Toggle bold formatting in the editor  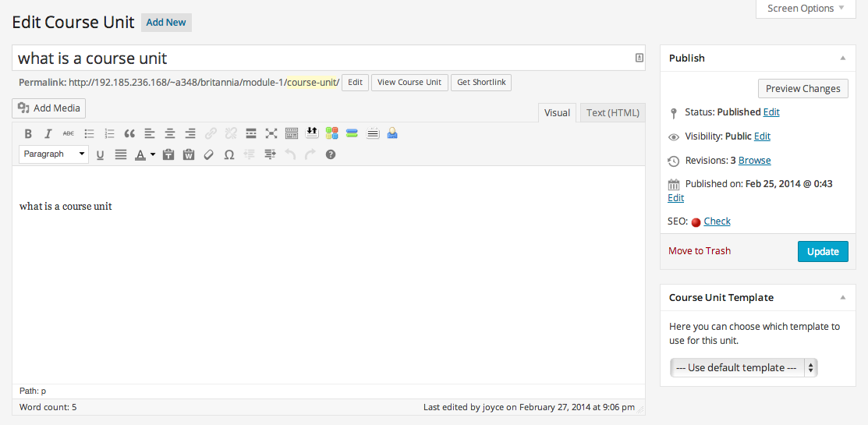28,133
